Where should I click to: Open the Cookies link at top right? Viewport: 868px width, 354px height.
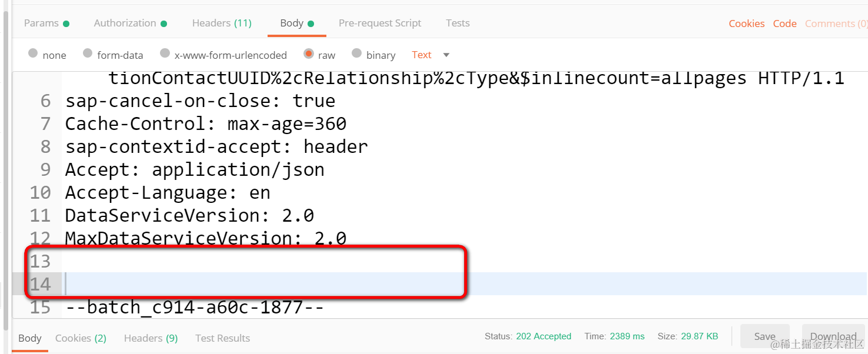tap(747, 24)
